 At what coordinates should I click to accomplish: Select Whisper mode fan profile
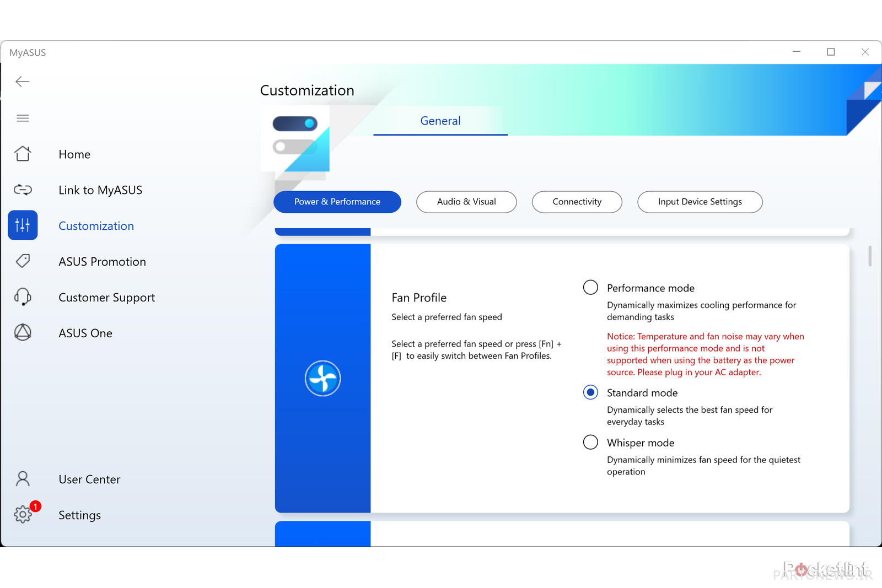[x=590, y=442]
